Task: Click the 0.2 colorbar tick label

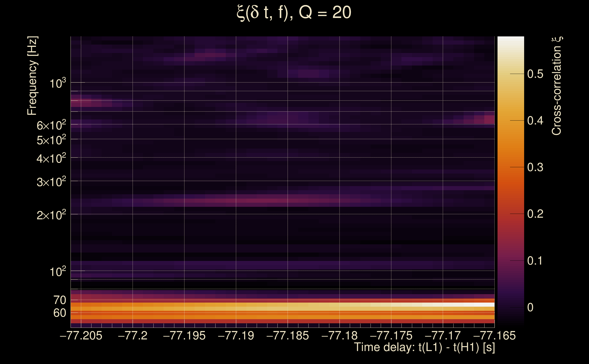Action: [x=535, y=214]
